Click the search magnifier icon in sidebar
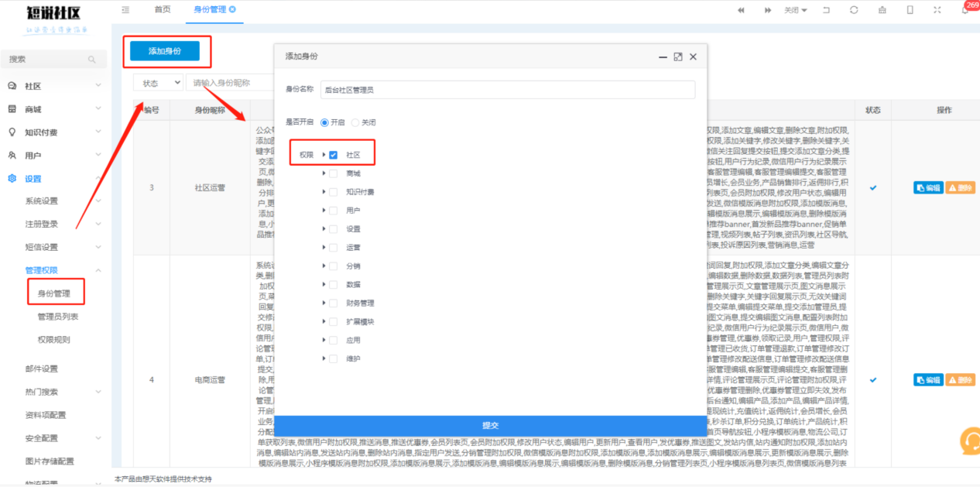980x487 pixels. (92, 60)
